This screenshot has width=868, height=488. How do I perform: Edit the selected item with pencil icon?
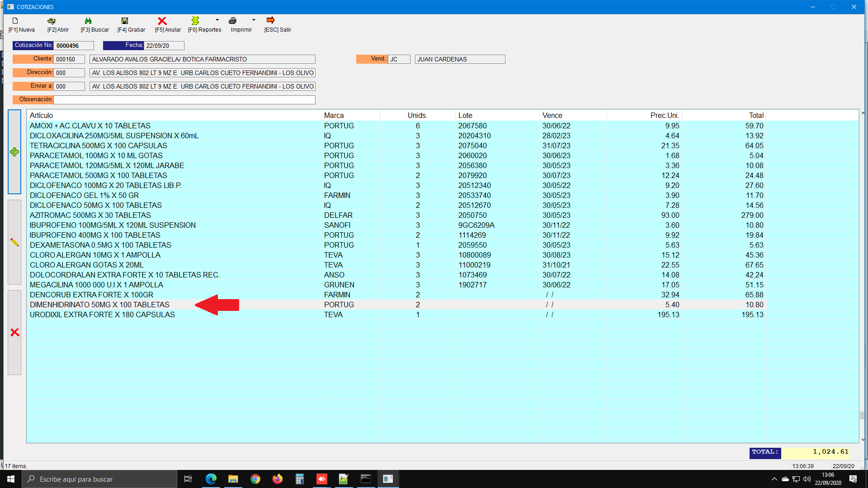[x=14, y=242]
